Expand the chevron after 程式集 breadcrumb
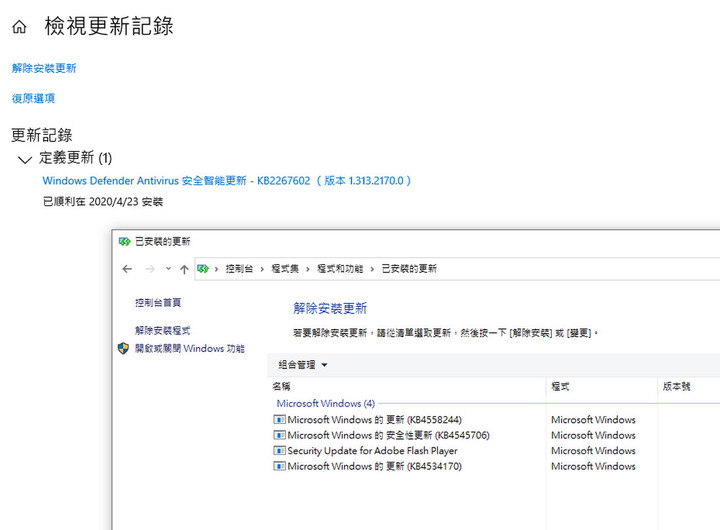 pyautogui.click(x=308, y=269)
